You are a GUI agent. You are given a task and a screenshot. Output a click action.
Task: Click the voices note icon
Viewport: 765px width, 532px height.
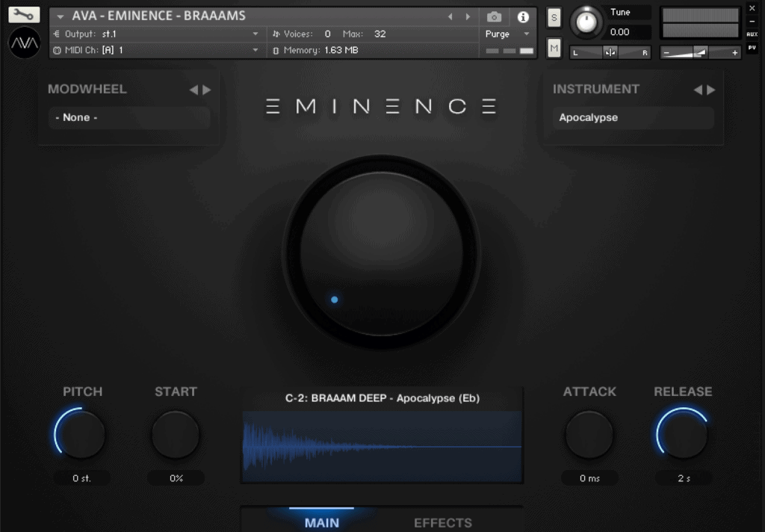(x=276, y=34)
